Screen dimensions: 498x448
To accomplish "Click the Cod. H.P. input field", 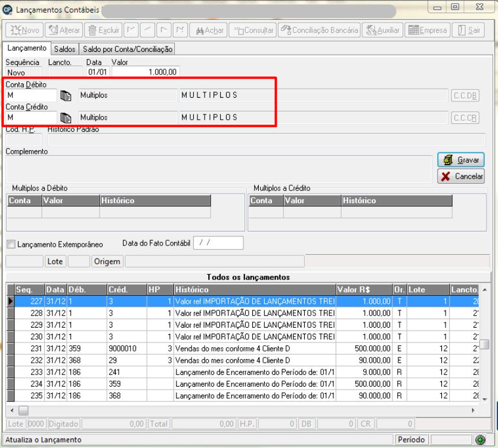I will (x=24, y=140).
